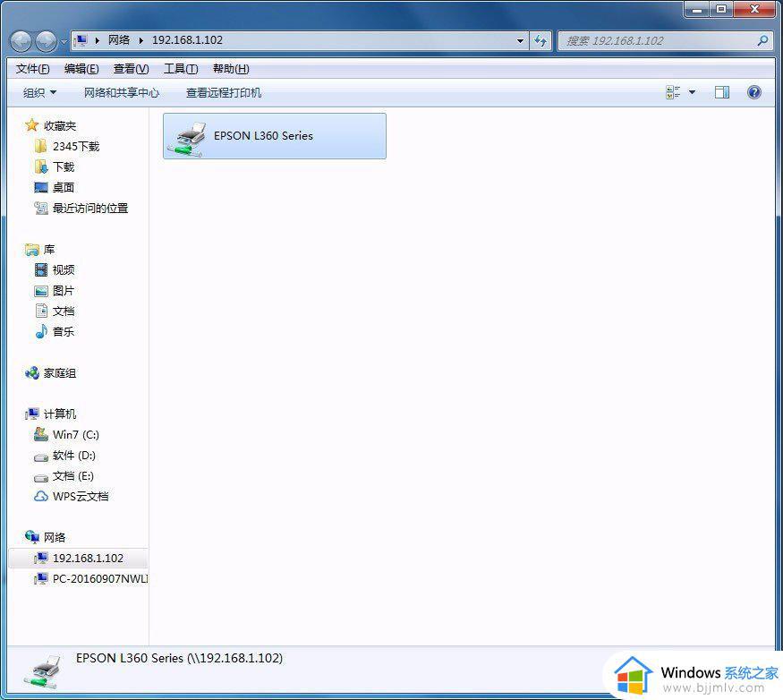
Task: Open the 视频 library
Action: tap(64, 269)
